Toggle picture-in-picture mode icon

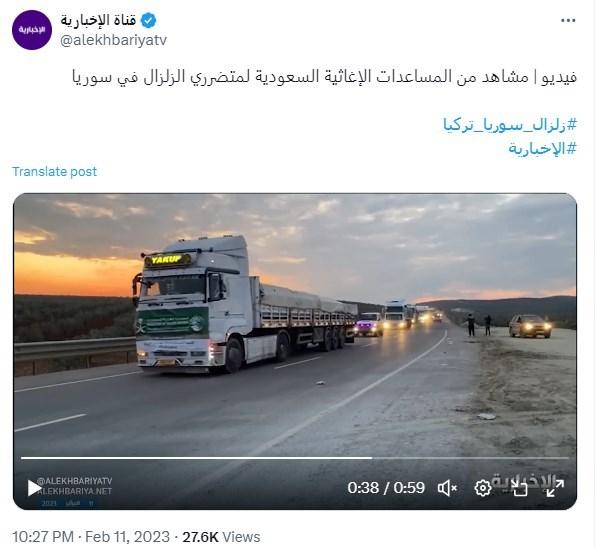[x=520, y=488]
